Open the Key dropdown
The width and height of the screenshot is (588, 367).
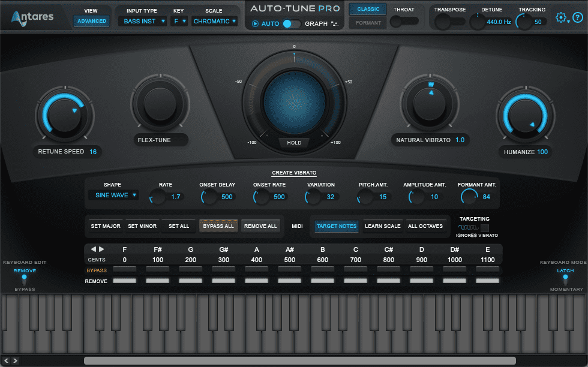179,22
